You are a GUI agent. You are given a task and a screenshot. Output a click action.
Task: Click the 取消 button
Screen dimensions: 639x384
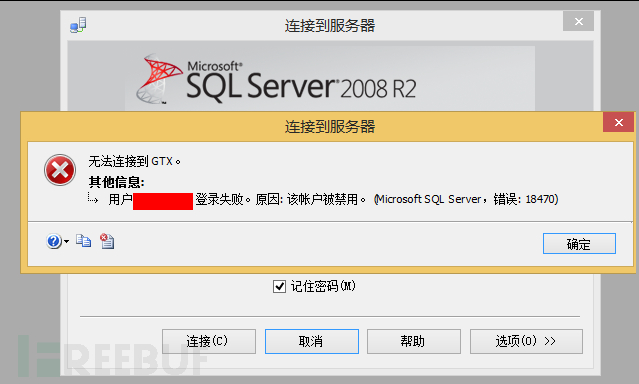pos(312,341)
